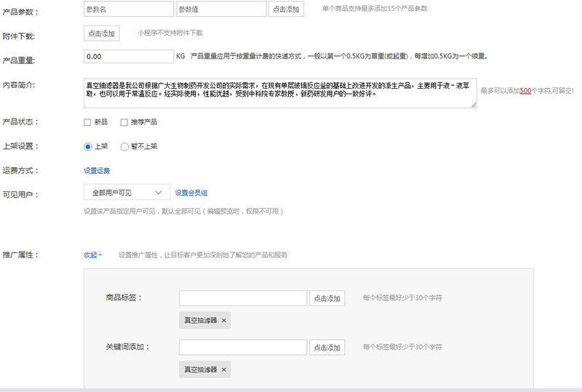The width and height of the screenshot is (582, 392).
Task: Select the 暂不上架 radio button
Action: (x=124, y=147)
